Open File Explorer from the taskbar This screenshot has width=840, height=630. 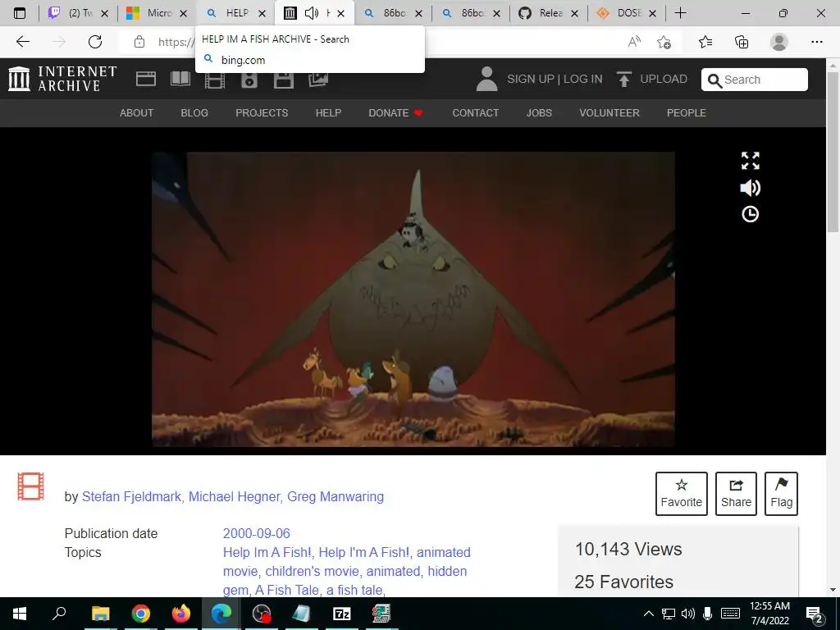[100, 614]
